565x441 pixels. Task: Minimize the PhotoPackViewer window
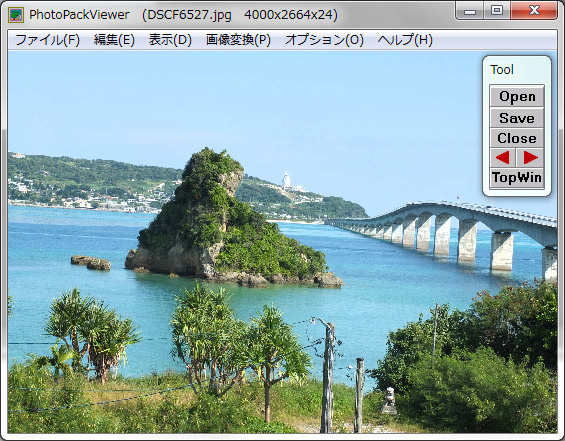[x=470, y=11]
